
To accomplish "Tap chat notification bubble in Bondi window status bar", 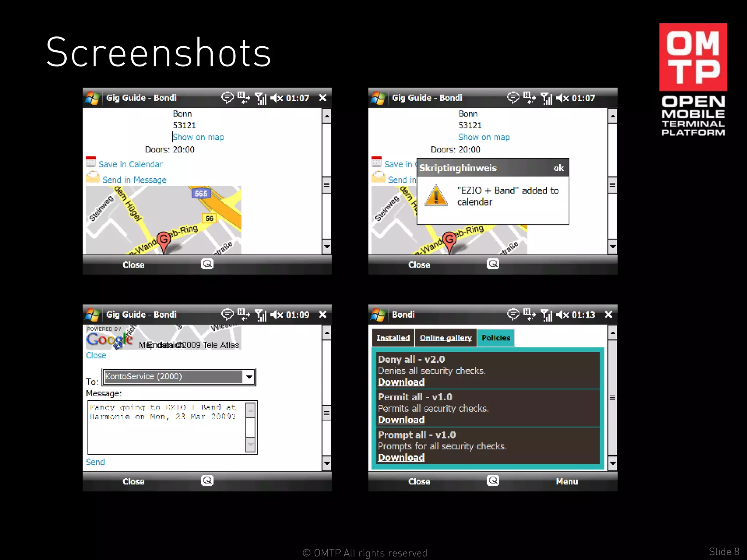I will [x=513, y=314].
